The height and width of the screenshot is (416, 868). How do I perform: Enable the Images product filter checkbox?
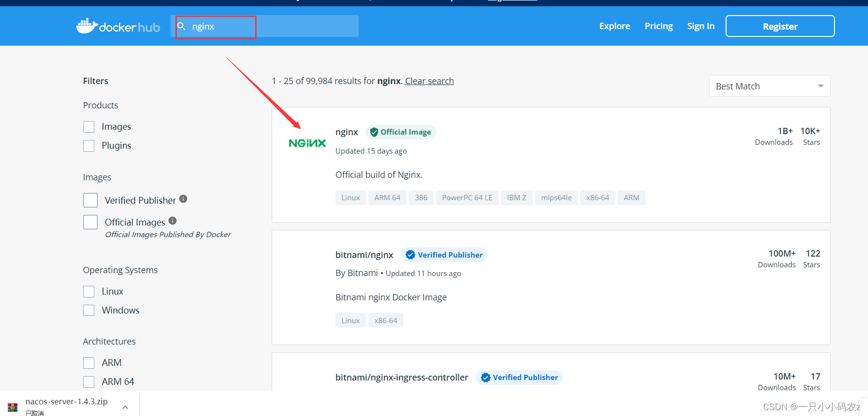pos(88,127)
